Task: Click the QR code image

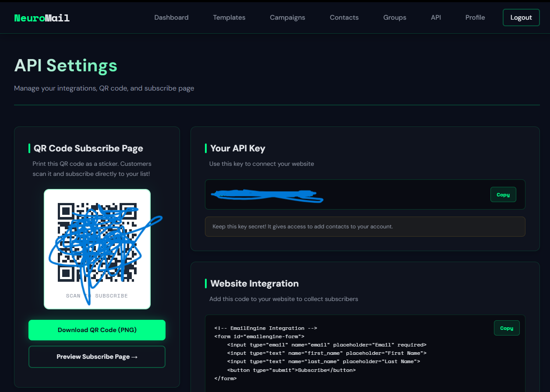Action: click(97, 242)
